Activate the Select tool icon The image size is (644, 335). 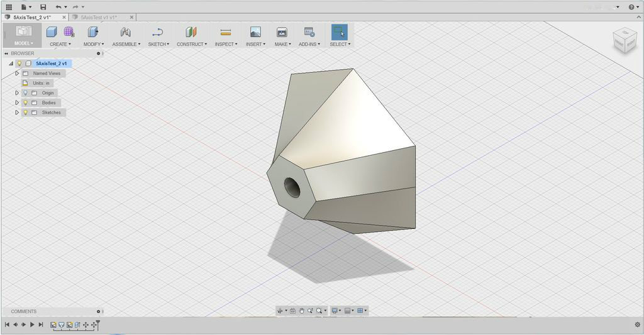(x=339, y=32)
